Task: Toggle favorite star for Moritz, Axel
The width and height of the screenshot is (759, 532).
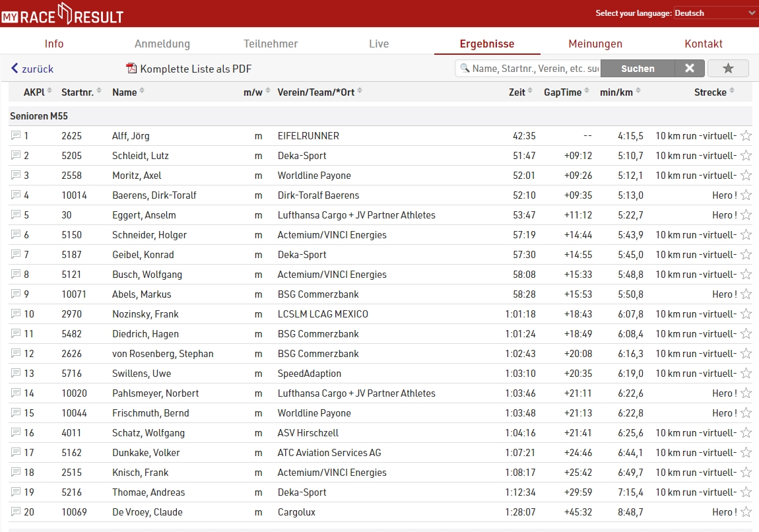Action: pyautogui.click(x=746, y=175)
